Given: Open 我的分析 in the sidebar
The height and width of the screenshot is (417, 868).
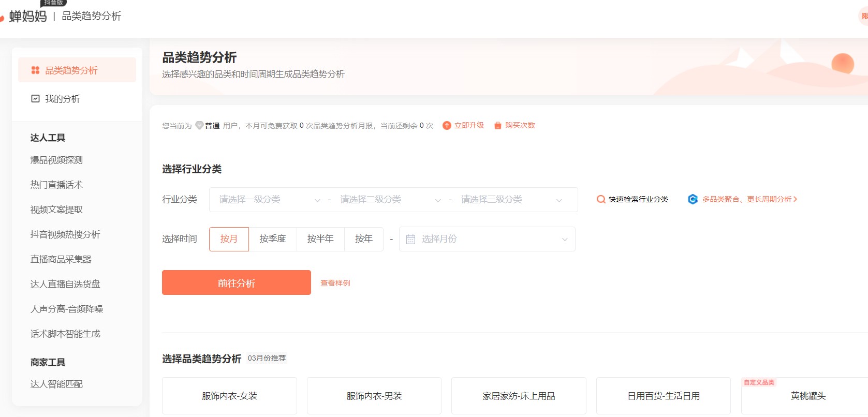Looking at the screenshot, I should click(77, 98).
